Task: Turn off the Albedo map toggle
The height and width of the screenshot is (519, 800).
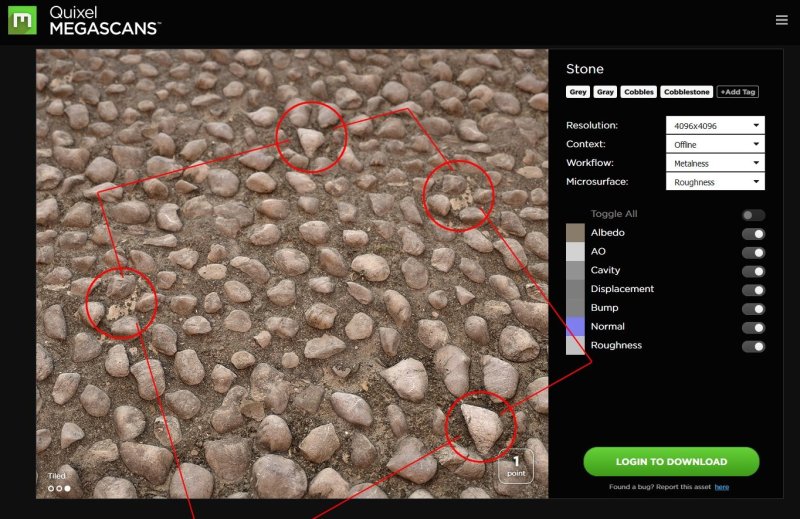Action: tap(753, 234)
